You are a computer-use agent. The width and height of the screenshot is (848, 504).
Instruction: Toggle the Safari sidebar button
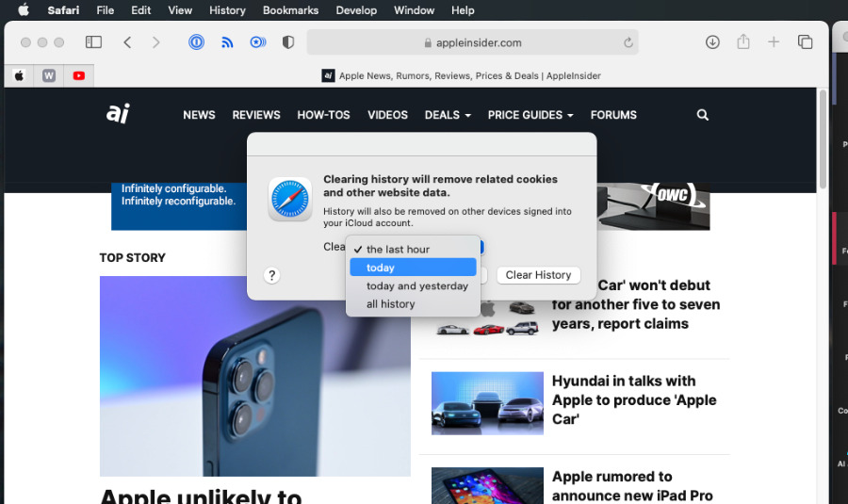coord(93,42)
